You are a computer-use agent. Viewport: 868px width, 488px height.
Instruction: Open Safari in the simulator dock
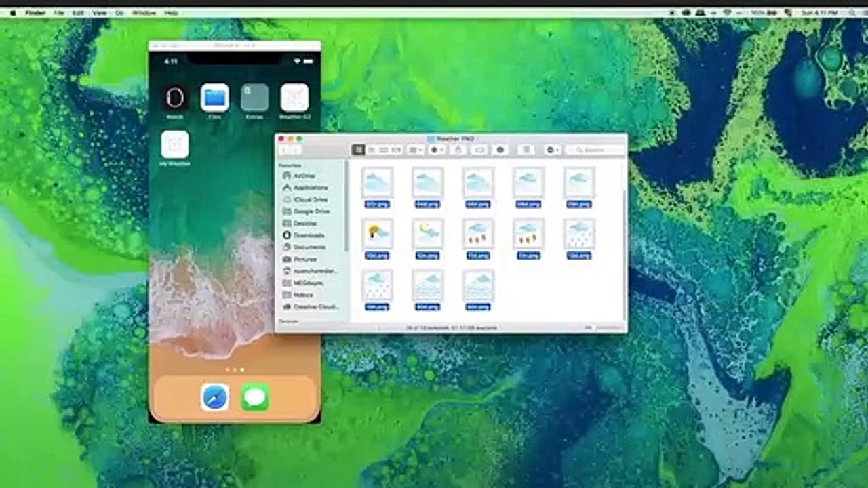pyautogui.click(x=215, y=397)
